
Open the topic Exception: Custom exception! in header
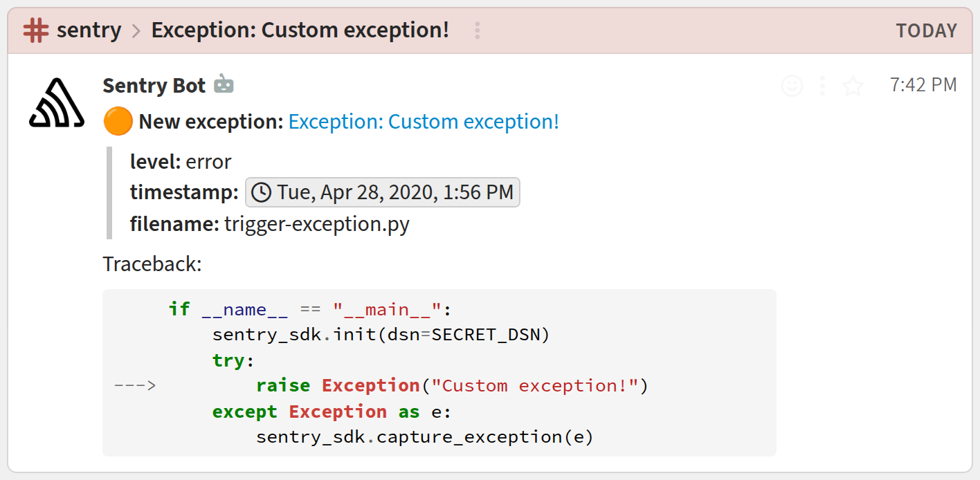300,30
